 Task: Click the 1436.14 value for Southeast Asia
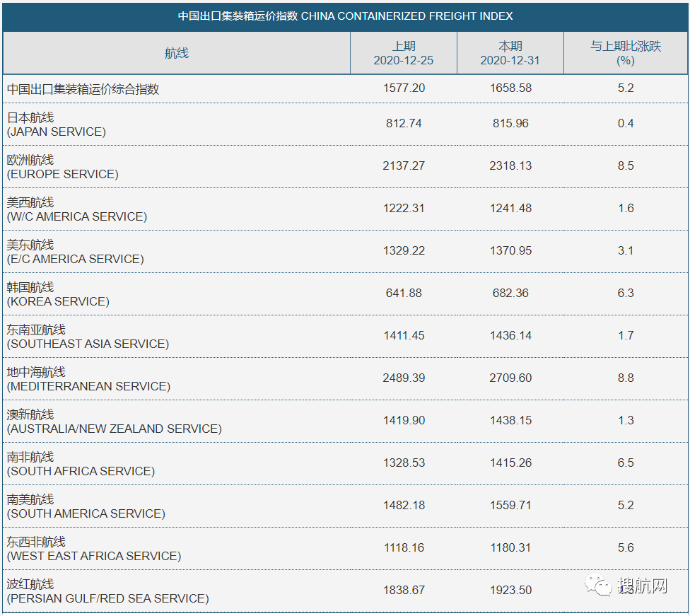pos(510,335)
